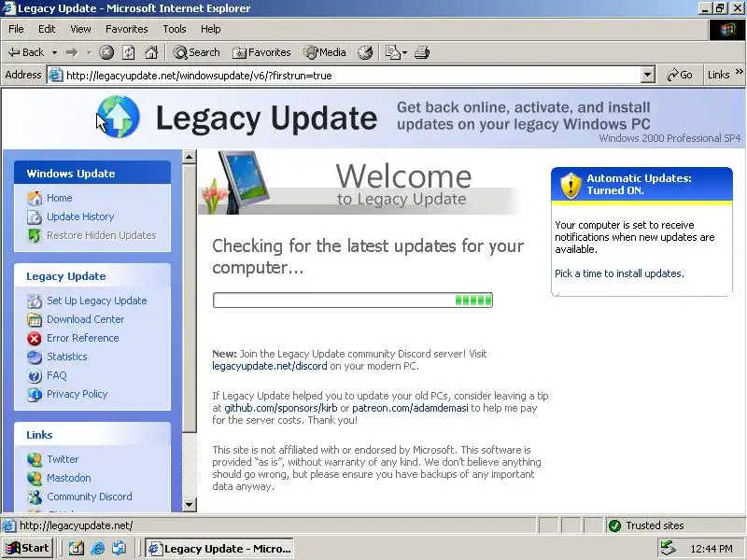Click the Print toolbar icon
Image resolution: width=747 pixels, height=560 pixels.
tap(422, 52)
